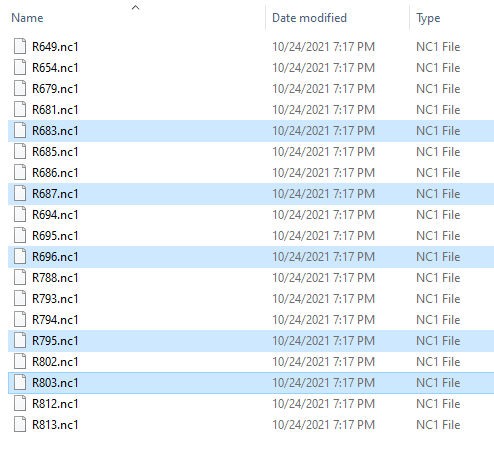Click the NC1 File type of R681.nc1
Screen dimensions: 494x454
coord(438,110)
